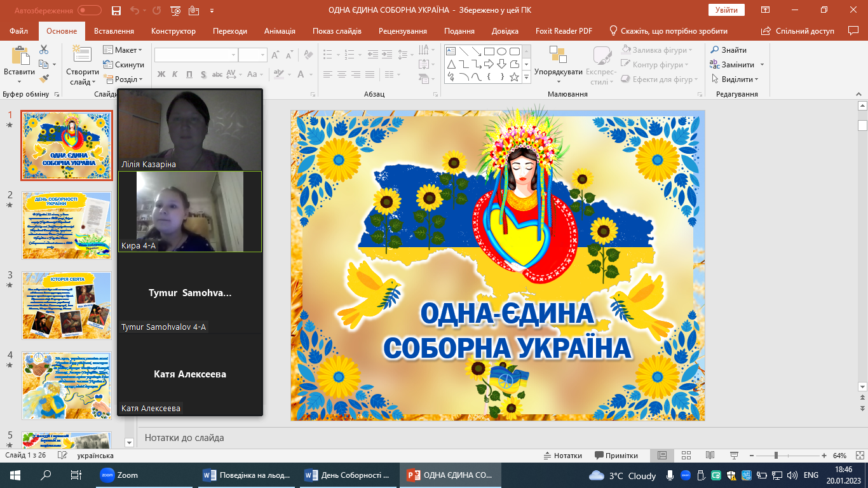868x488 pixels.
Task: Open the Section (Розділ) dropdown
Action: tap(123, 79)
